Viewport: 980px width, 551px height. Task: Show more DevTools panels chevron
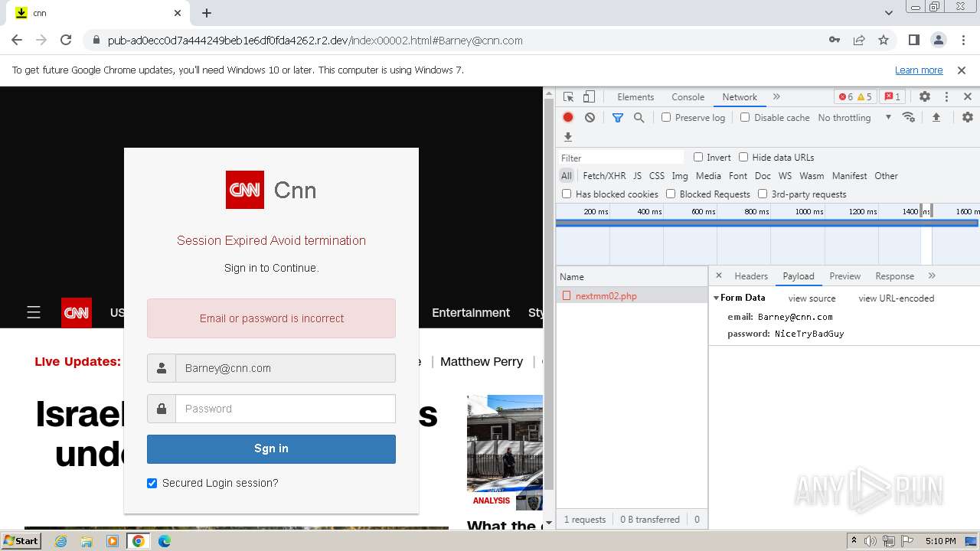point(776,97)
